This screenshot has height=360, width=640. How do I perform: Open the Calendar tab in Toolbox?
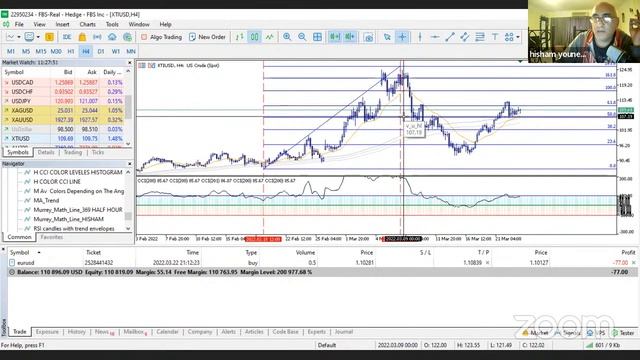[167, 332]
